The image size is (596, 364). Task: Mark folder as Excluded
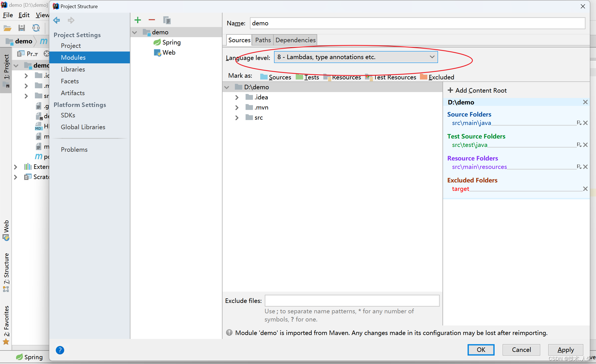[x=437, y=77]
